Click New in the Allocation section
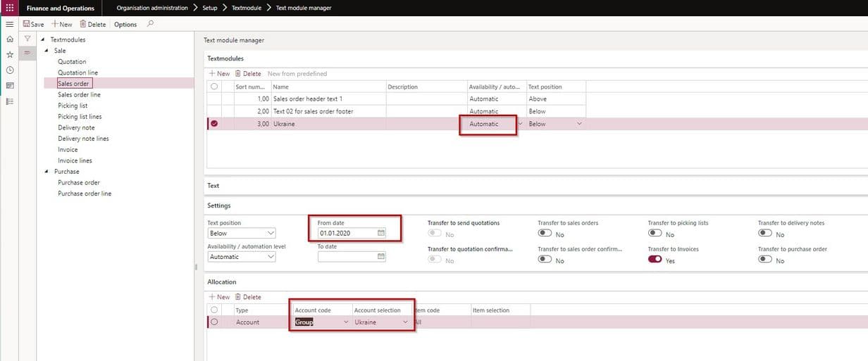 click(219, 297)
